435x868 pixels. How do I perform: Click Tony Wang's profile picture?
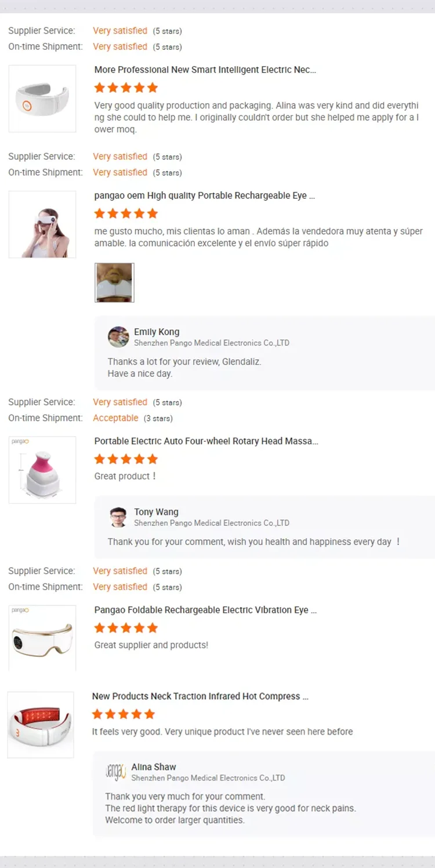118,517
